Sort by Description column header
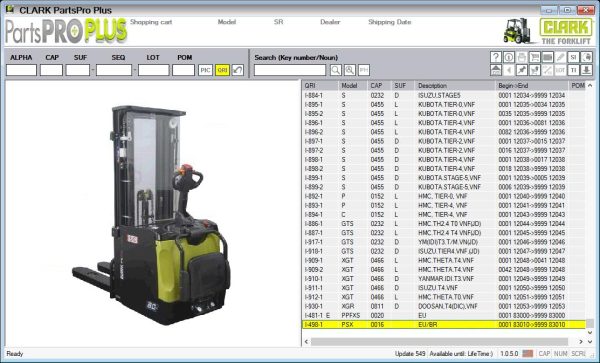 click(455, 86)
